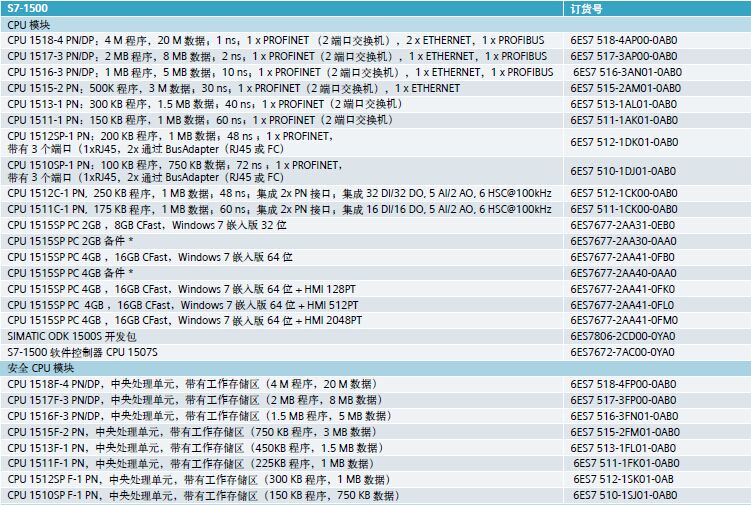Click order number 6ES7677-2AA30-0AA0

coord(623,241)
